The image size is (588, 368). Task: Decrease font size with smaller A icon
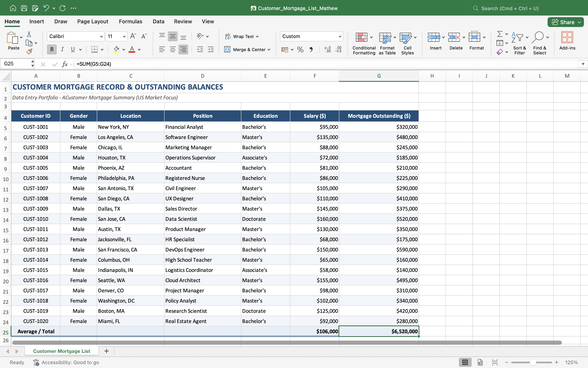click(x=144, y=36)
